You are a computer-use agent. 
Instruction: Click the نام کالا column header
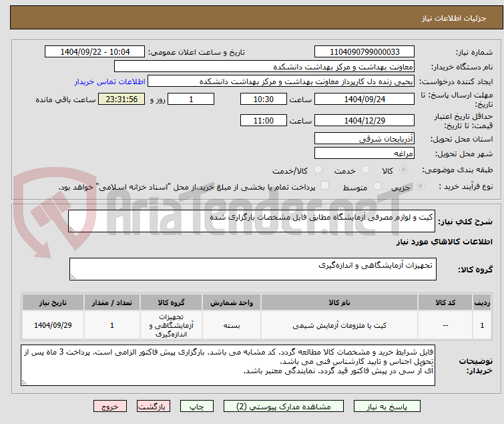click(x=339, y=302)
